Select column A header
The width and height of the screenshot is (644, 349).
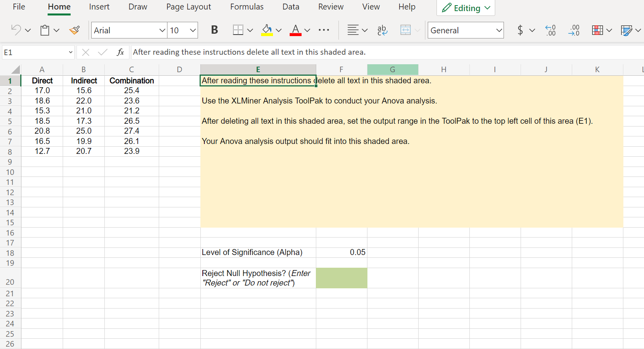[x=42, y=69]
